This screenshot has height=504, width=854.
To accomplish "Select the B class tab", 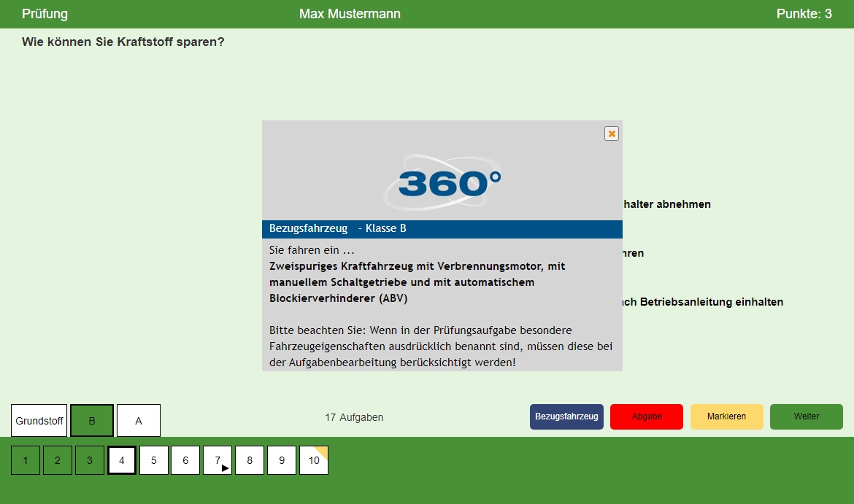I will tap(92, 420).
